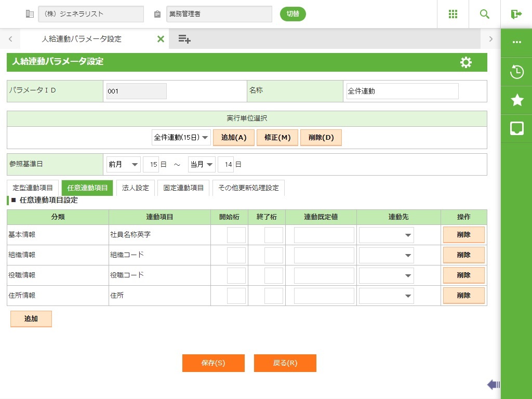Click the three-dots more icon in sidebar
This screenshot has width=532, height=399.
517,42
